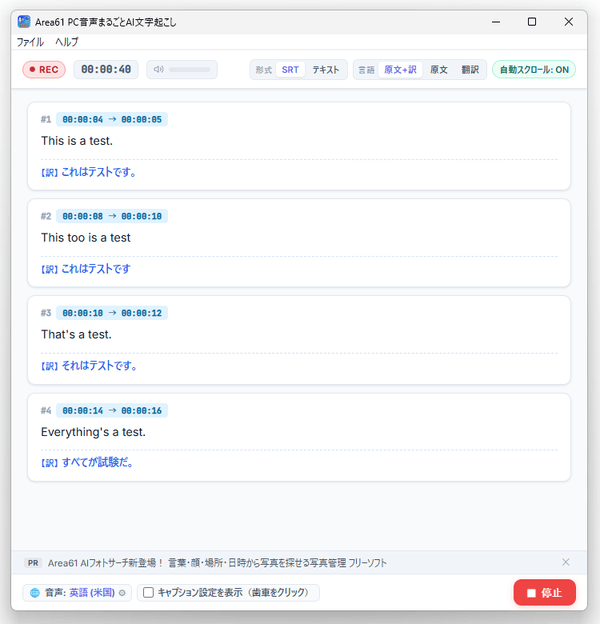Viewport: 600px width, 624px height.
Task: Click the 00:00:40 elapsed timer
Action: pyautogui.click(x=106, y=70)
